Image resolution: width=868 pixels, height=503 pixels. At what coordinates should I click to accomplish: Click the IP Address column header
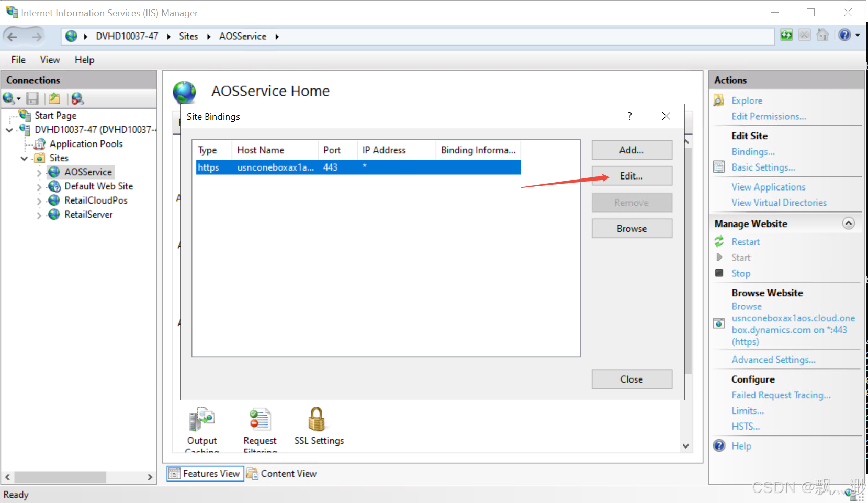tap(397, 150)
